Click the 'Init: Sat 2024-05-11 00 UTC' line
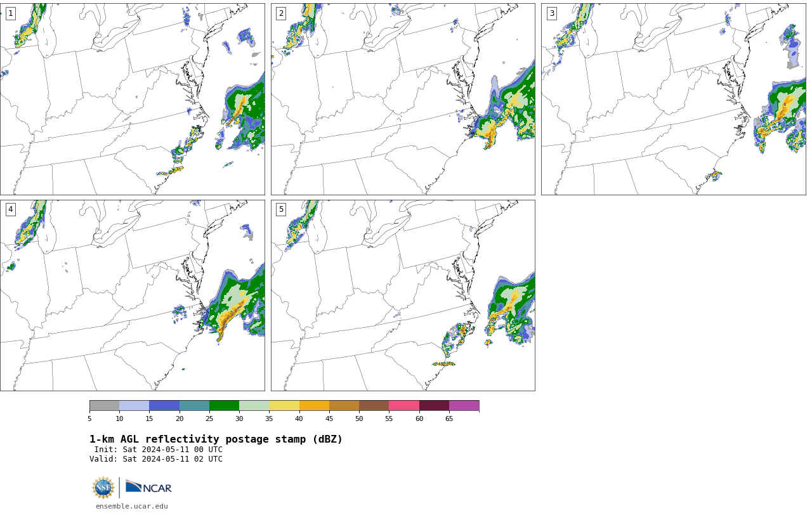This screenshot has height=513, width=812. (x=159, y=450)
